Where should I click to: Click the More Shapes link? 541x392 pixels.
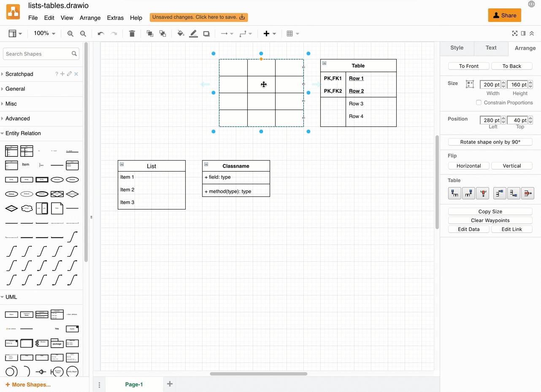(27, 384)
